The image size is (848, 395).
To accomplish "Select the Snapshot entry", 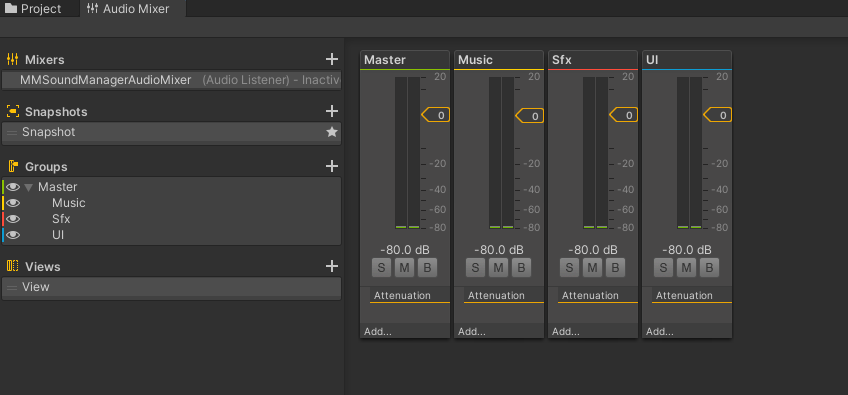I will pos(171,132).
